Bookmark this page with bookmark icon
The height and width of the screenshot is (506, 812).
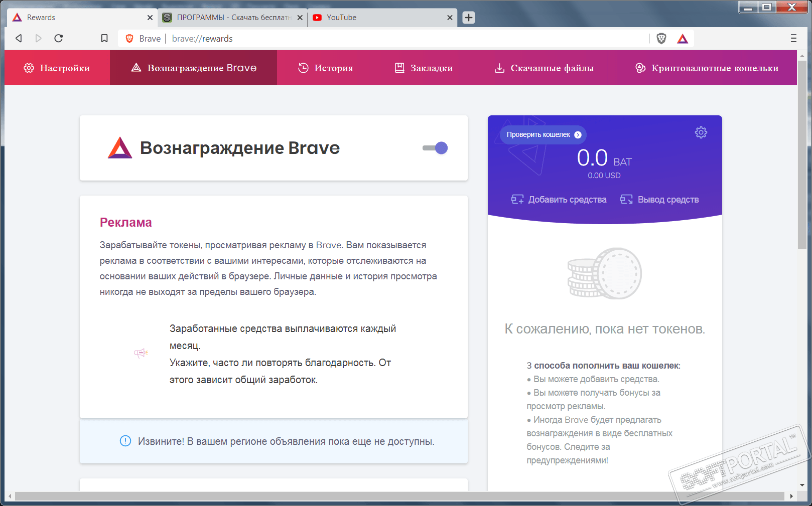click(x=104, y=38)
